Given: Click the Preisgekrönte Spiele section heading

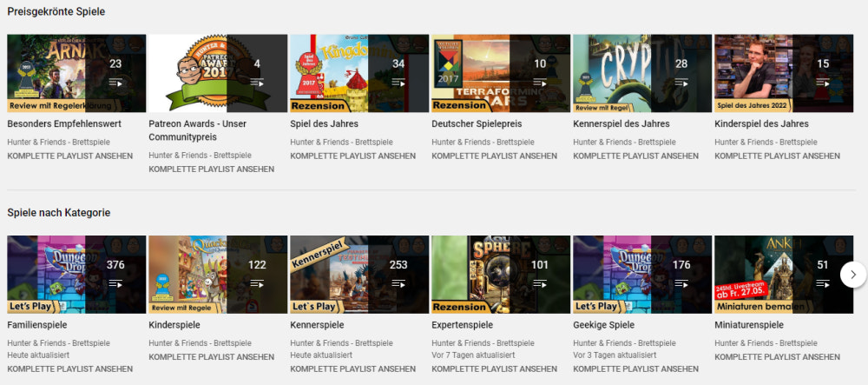Looking at the screenshot, I should click(56, 11).
